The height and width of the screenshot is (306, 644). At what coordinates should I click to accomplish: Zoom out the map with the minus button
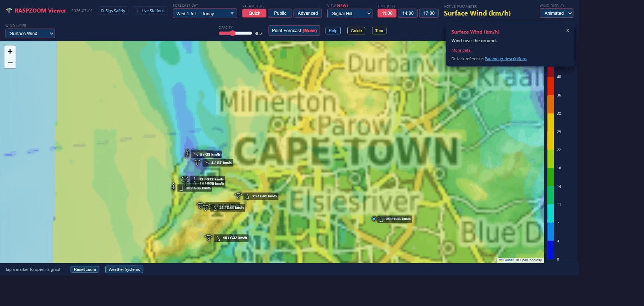coord(10,63)
